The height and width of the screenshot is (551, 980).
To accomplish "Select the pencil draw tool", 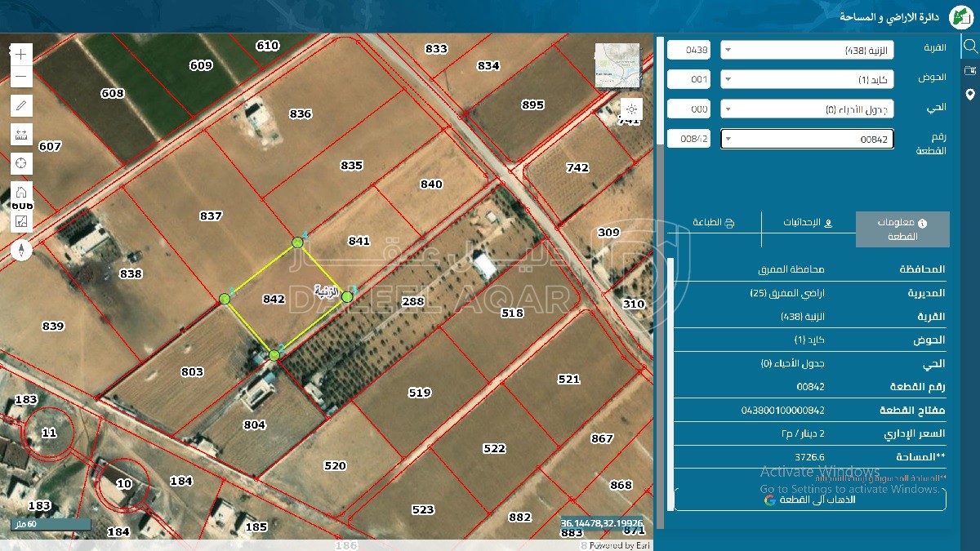I will click(x=21, y=105).
